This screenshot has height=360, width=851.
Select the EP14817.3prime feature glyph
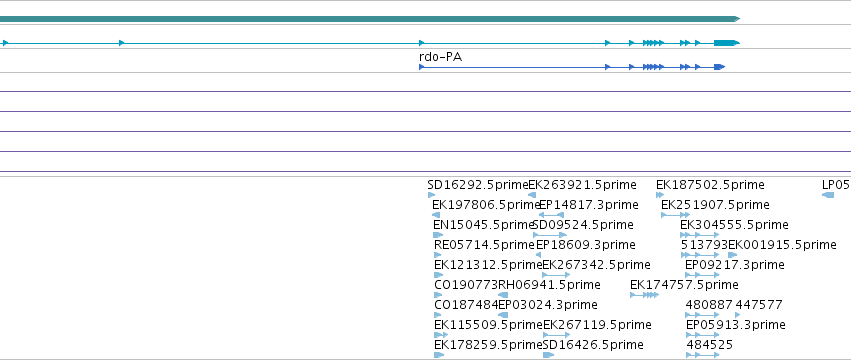[x=551, y=215]
